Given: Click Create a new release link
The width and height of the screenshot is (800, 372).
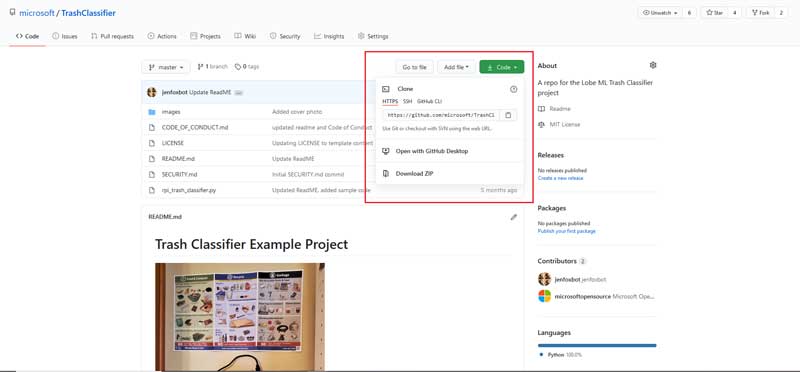Looking at the screenshot, I should (560, 178).
